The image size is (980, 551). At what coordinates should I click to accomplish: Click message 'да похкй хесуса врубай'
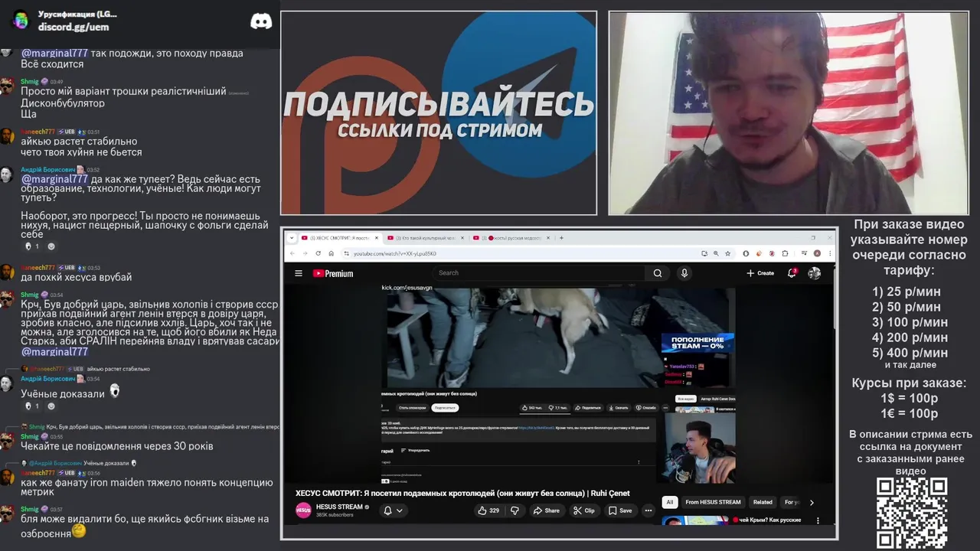(x=77, y=277)
